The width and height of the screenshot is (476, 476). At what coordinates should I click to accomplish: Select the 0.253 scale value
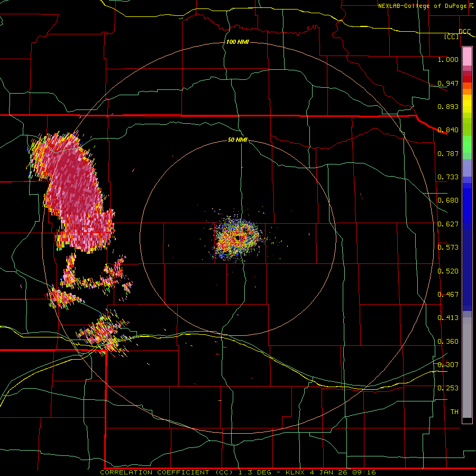448,388
